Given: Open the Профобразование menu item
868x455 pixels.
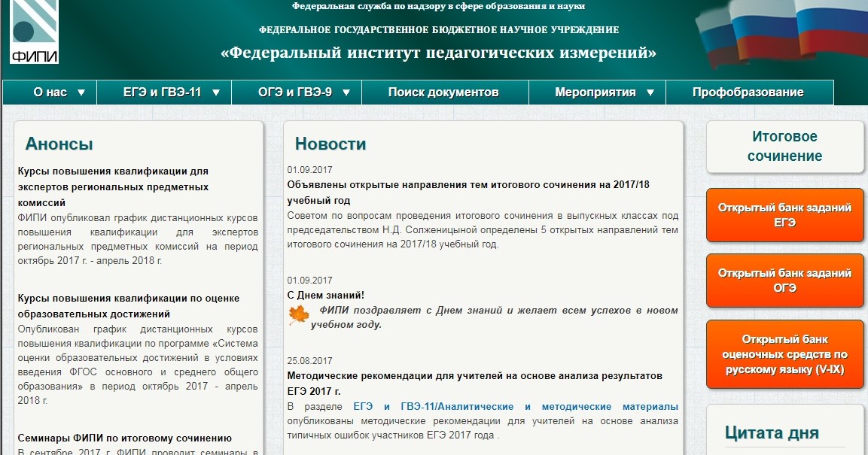Looking at the screenshot, I should (x=748, y=93).
